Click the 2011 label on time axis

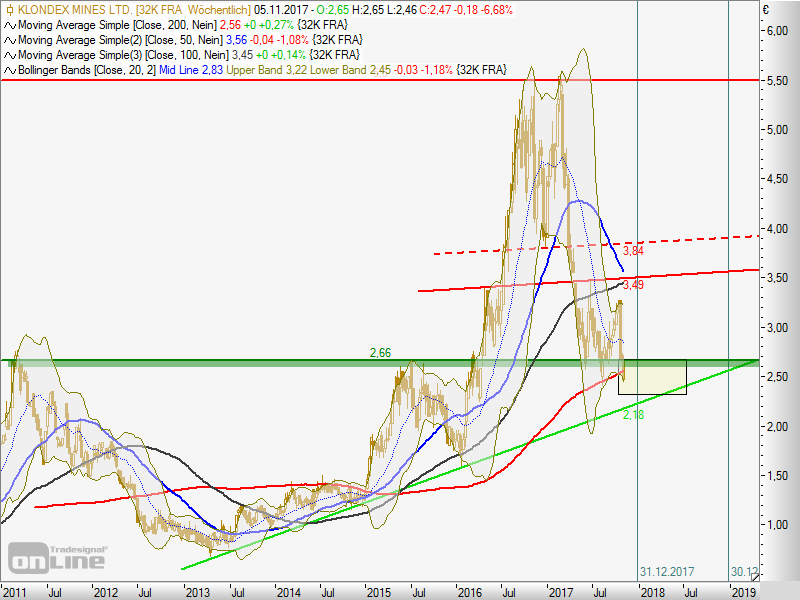[x=14, y=592]
